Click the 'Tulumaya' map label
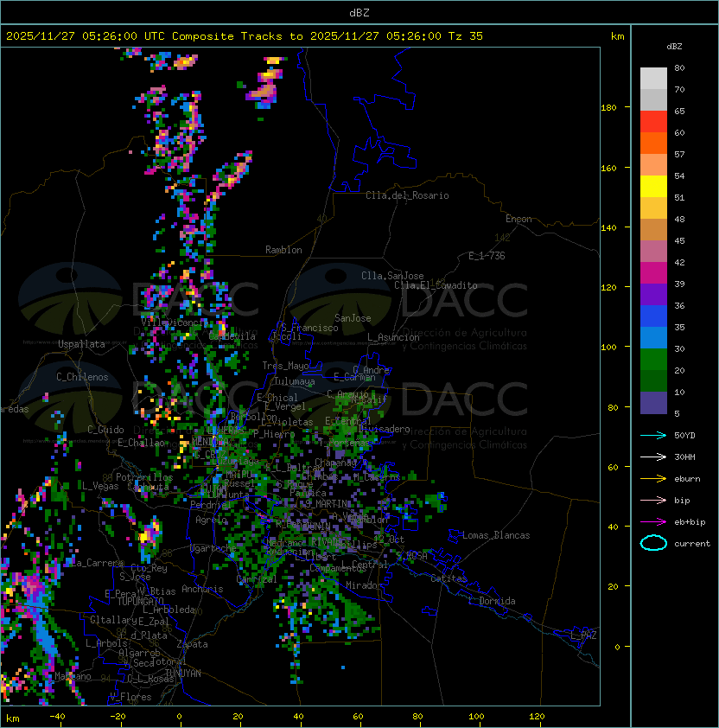The image size is (719, 728). pyautogui.click(x=295, y=381)
